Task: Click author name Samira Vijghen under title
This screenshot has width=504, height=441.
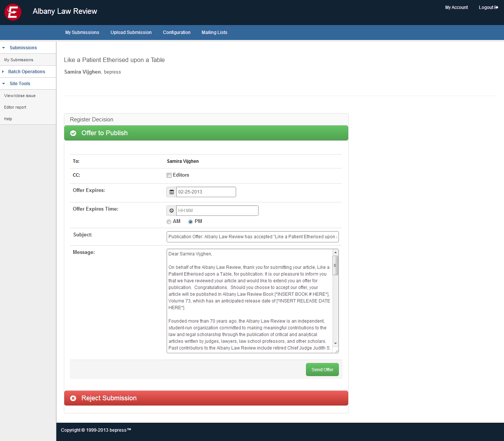Action: 83,72
